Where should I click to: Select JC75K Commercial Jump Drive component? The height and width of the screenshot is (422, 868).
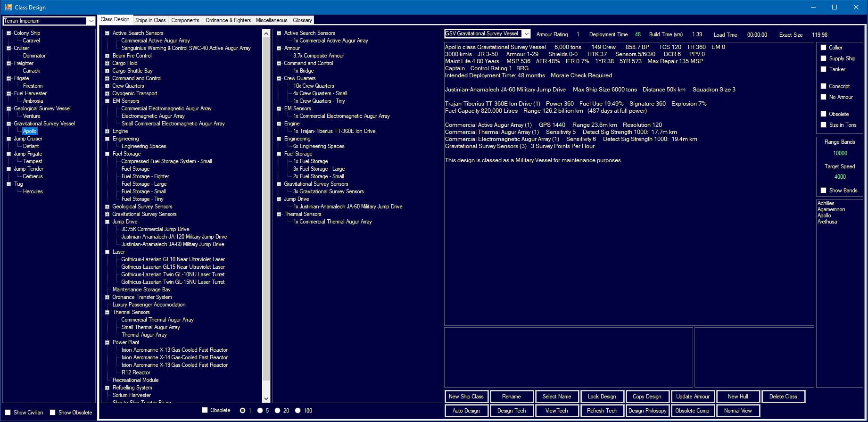point(155,229)
